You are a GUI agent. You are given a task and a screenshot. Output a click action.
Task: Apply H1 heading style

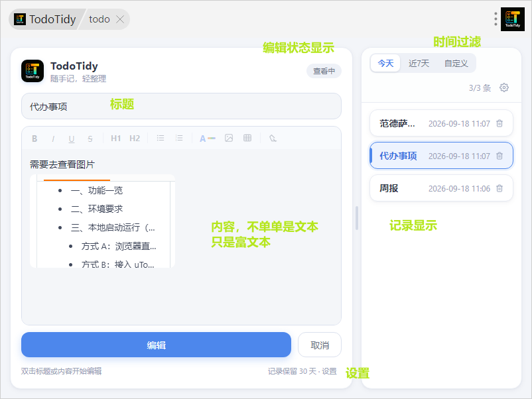[115, 139]
